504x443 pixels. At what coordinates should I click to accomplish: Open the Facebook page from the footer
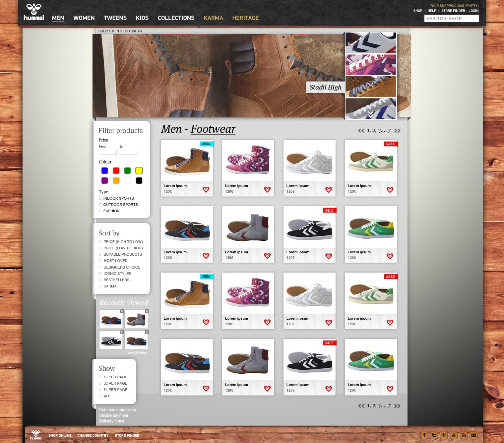point(424,435)
